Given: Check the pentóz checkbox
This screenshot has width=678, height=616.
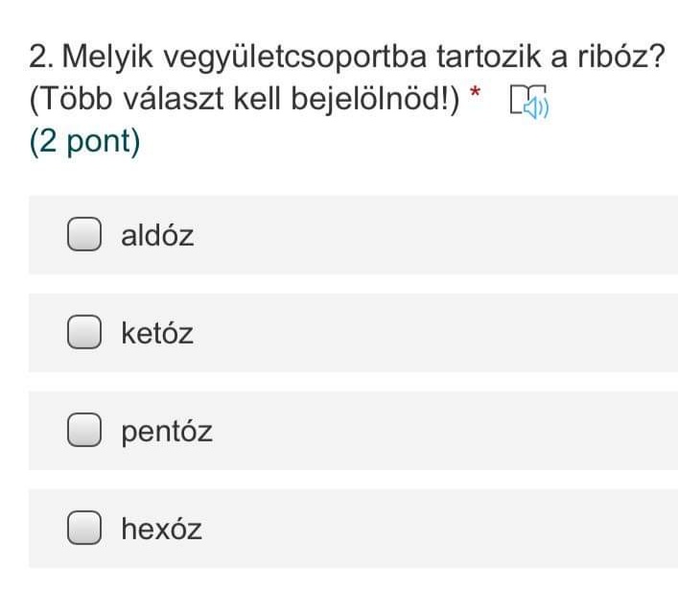Looking at the screenshot, I should click(84, 431).
